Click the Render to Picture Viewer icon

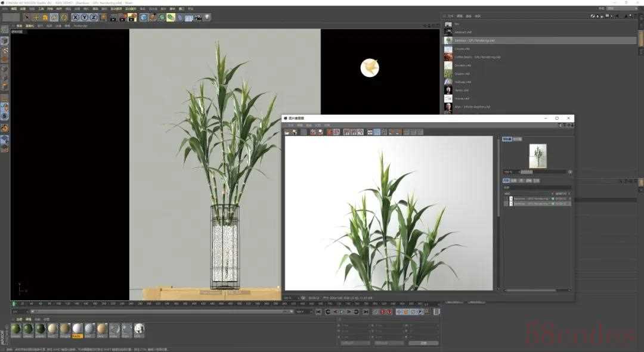pos(122,17)
